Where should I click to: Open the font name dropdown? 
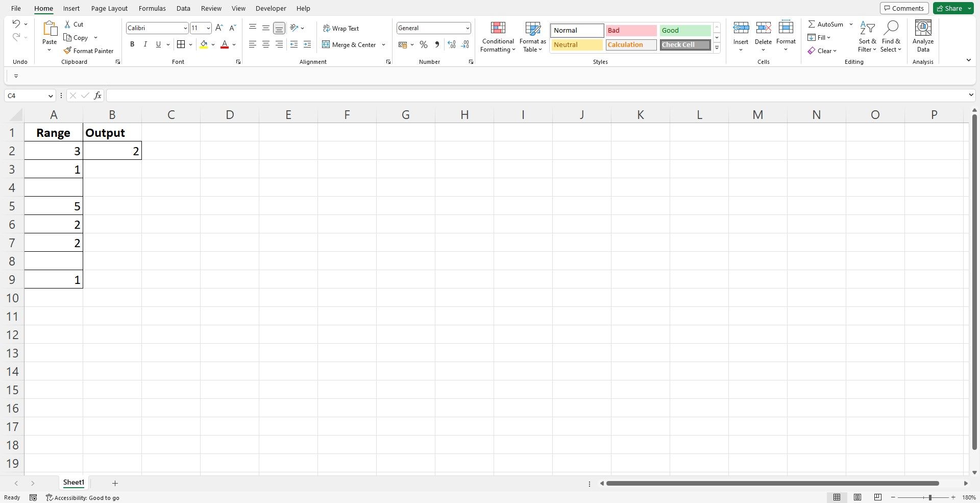pyautogui.click(x=186, y=28)
